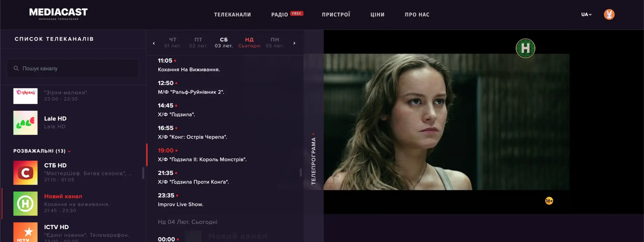Open the РАДІО menu item
Viewport: 644px width, 242px height.
[x=280, y=15]
